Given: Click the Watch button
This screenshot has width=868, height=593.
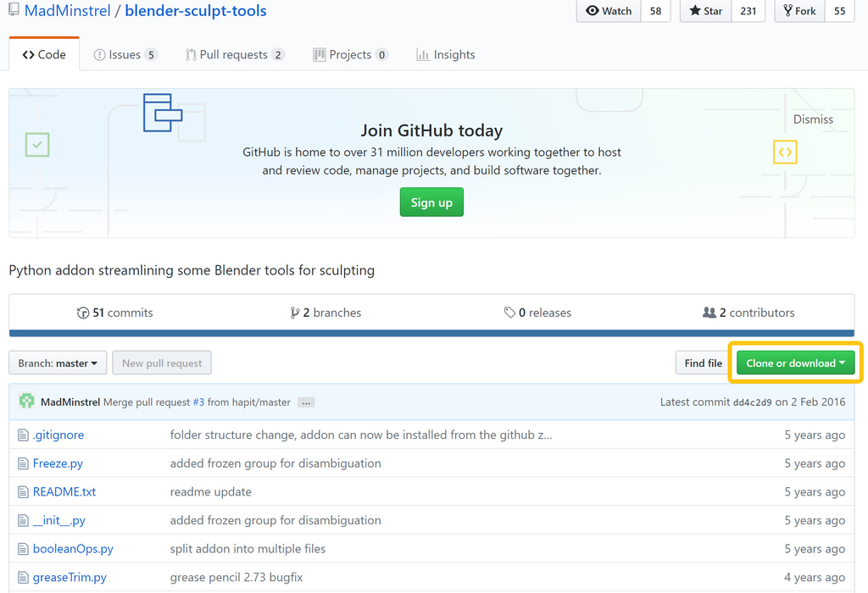Looking at the screenshot, I should (609, 11).
